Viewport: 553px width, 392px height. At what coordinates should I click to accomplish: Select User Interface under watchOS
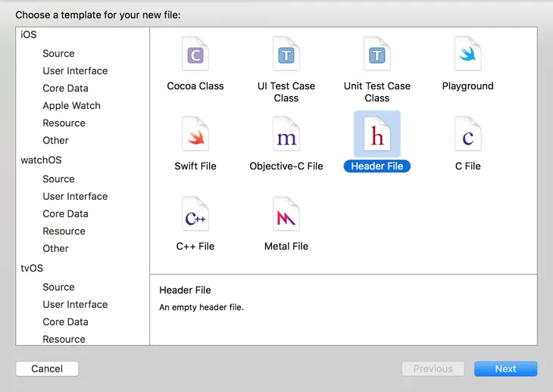click(x=75, y=196)
